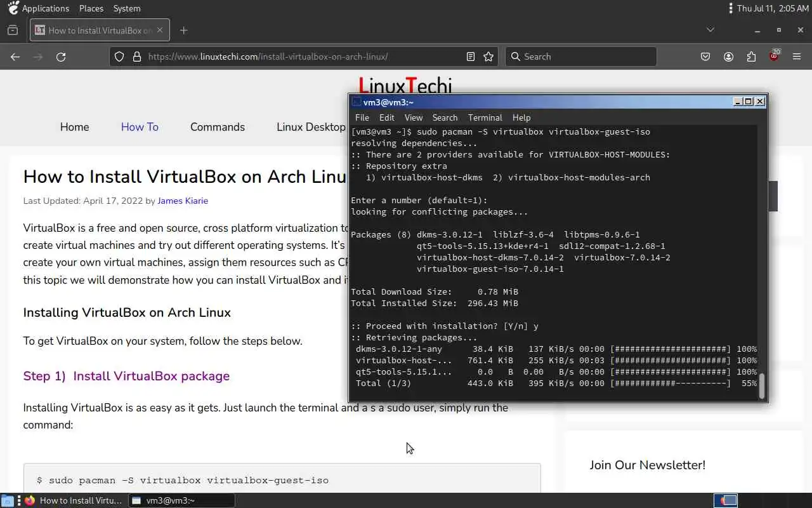Select the workspace switcher in bottom panel
The image size is (812, 508).
coord(726,500)
